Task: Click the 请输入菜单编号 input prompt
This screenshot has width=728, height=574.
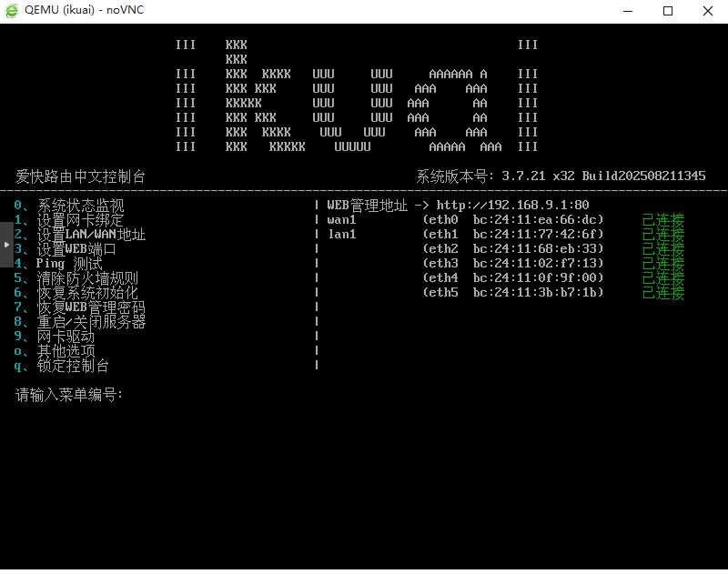Action: (69, 395)
